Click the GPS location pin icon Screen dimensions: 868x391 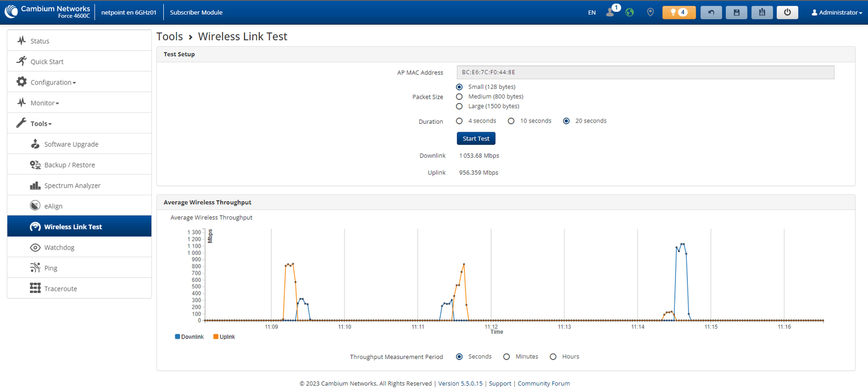[x=650, y=12]
